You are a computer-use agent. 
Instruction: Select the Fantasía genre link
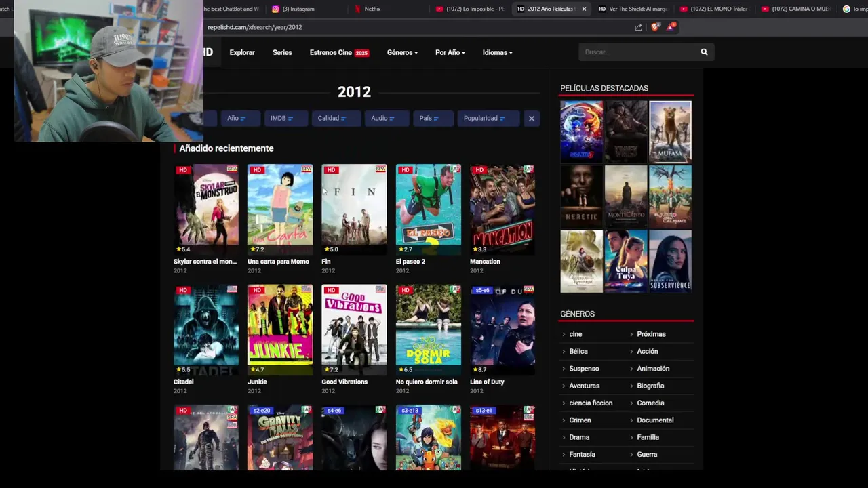coord(582,455)
